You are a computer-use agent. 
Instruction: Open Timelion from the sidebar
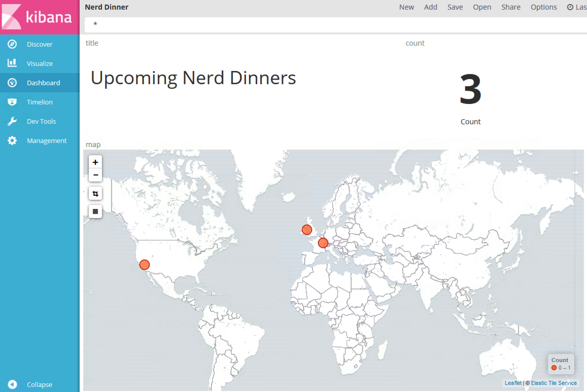point(40,102)
